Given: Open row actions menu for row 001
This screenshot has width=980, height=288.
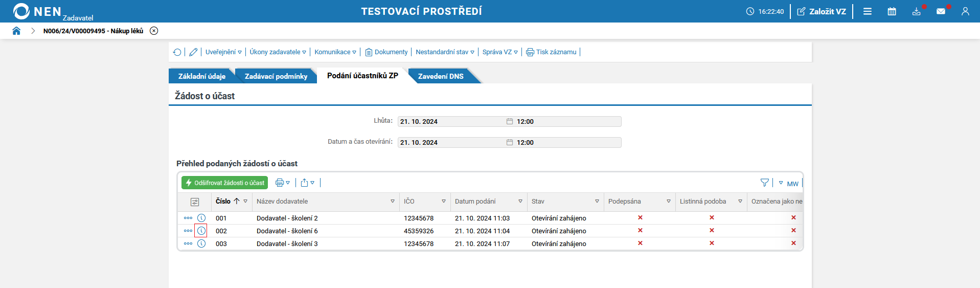Looking at the screenshot, I should 188,218.
